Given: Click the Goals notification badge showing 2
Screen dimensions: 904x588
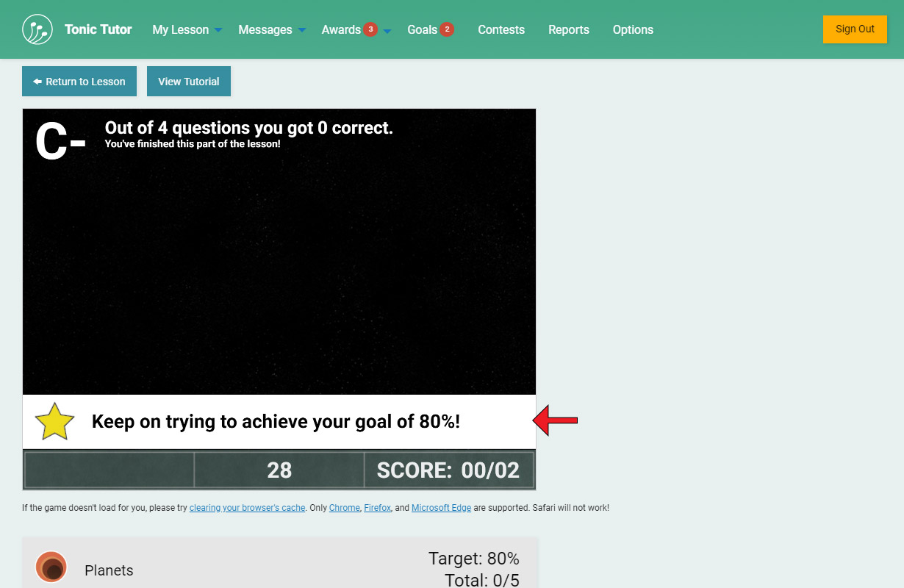Looking at the screenshot, I should [447, 29].
